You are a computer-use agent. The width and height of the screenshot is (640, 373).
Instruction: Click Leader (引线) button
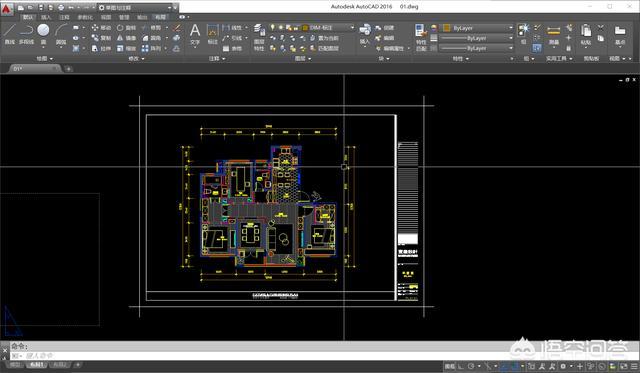(233, 38)
